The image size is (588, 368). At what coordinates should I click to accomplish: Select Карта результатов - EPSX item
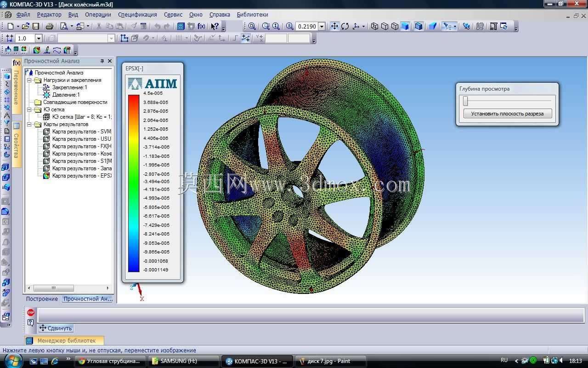click(81, 176)
